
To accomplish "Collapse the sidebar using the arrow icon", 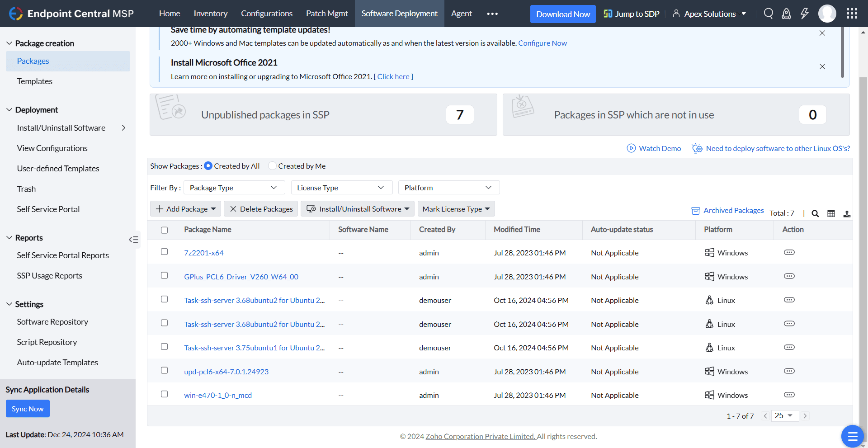I will [x=133, y=240].
